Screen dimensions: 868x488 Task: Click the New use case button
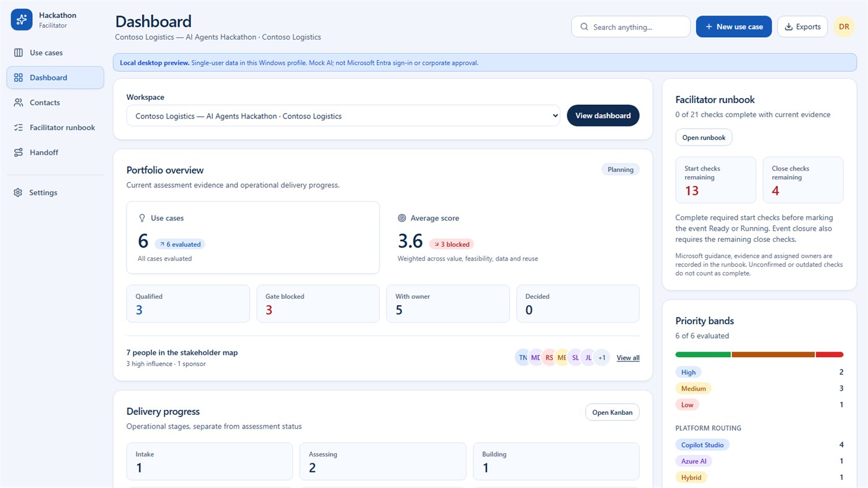[x=734, y=27]
